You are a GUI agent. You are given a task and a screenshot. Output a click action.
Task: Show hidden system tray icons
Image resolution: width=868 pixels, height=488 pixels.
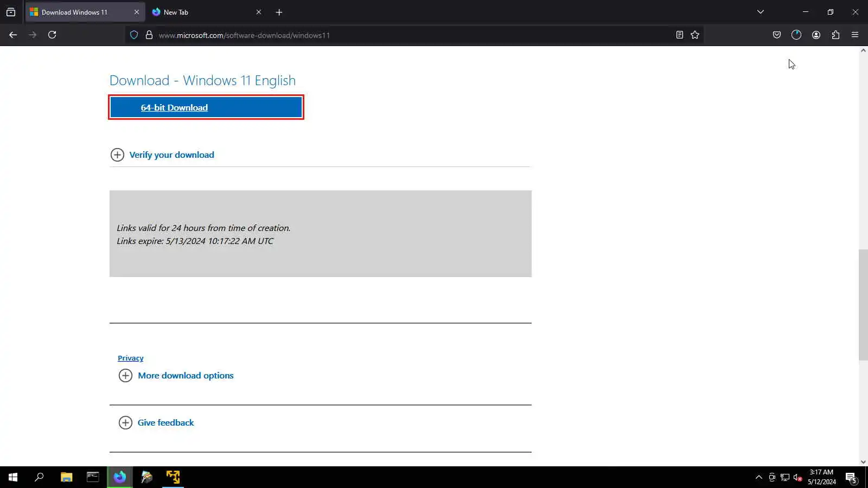point(759,477)
